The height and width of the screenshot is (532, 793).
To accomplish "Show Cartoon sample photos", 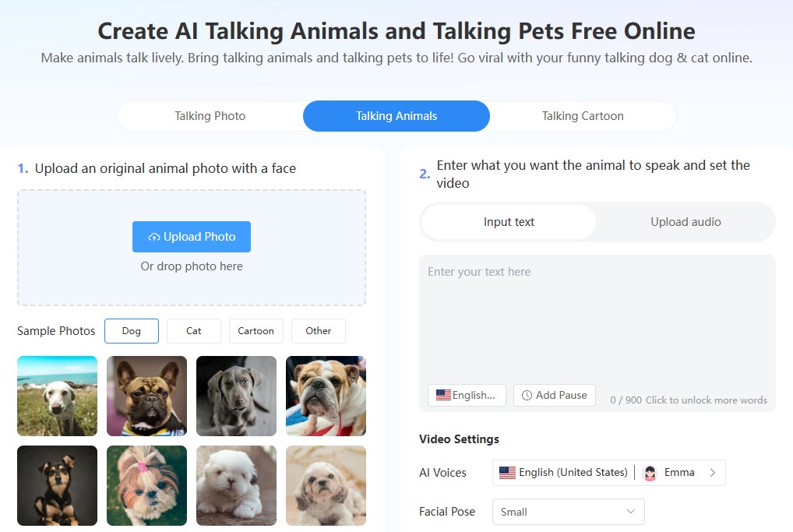I will point(256,331).
